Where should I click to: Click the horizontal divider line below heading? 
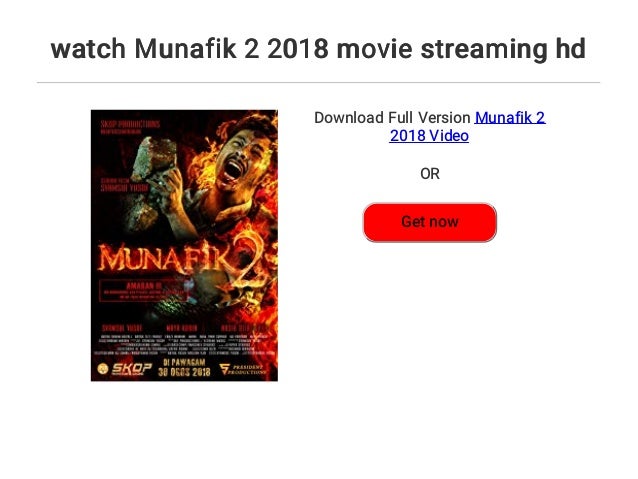[x=318, y=82]
